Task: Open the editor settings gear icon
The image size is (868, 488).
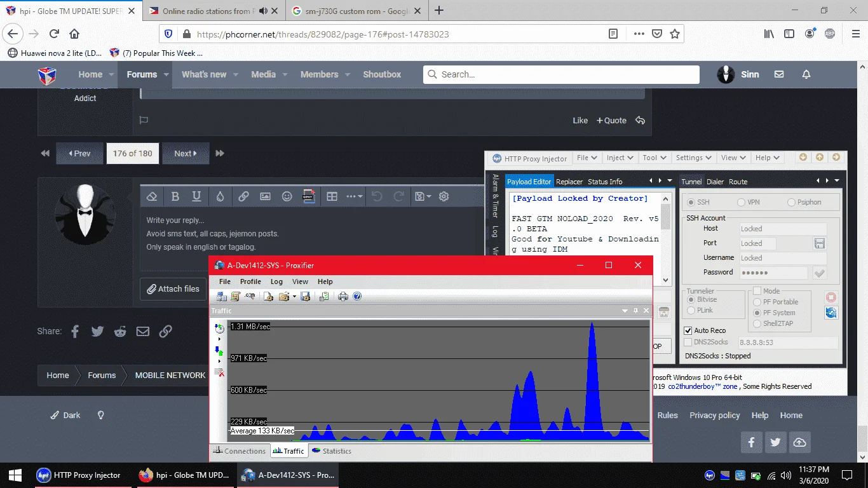Action: [444, 197]
